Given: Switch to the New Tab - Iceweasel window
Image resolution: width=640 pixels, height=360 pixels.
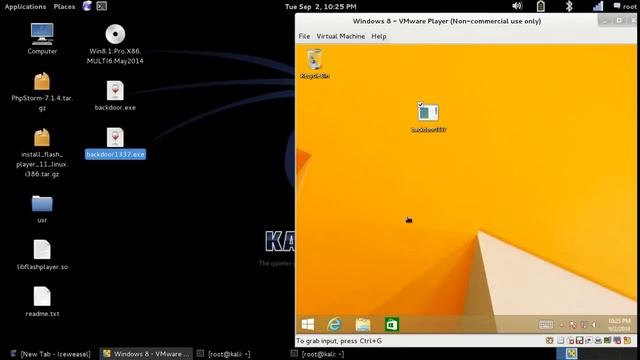Looking at the screenshot, I should [x=50, y=354].
